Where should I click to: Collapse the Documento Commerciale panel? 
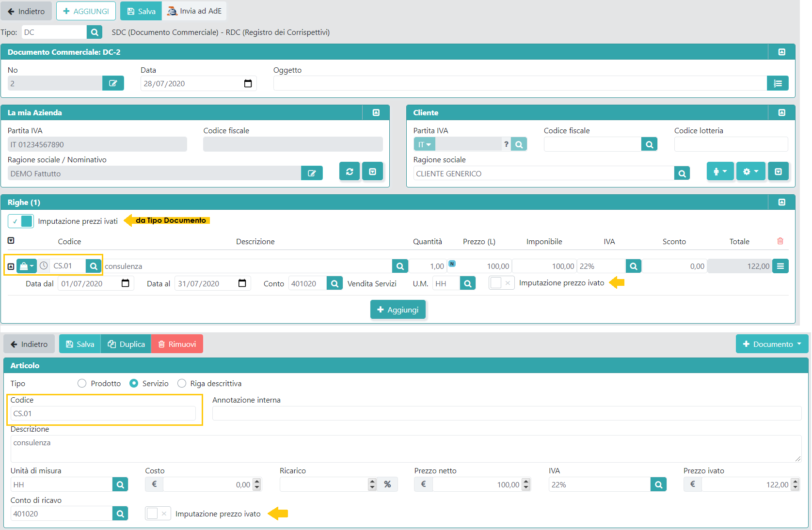tap(781, 52)
